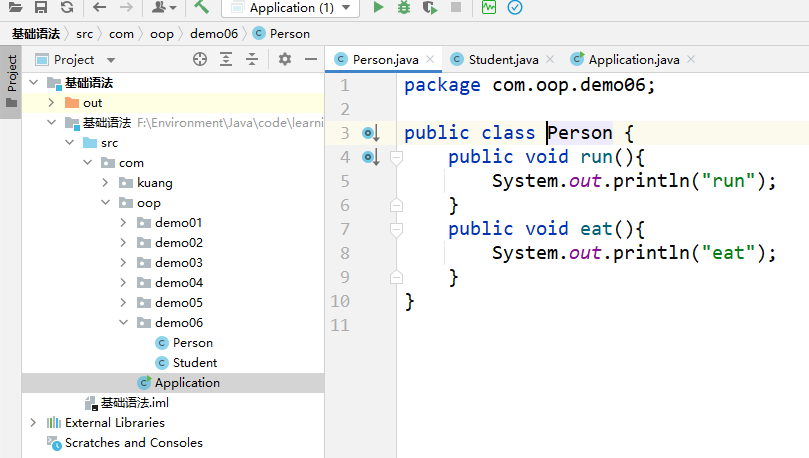This screenshot has width=809, height=458.
Task: Click the blue checkmark circle icon
Action: (515, 7)
